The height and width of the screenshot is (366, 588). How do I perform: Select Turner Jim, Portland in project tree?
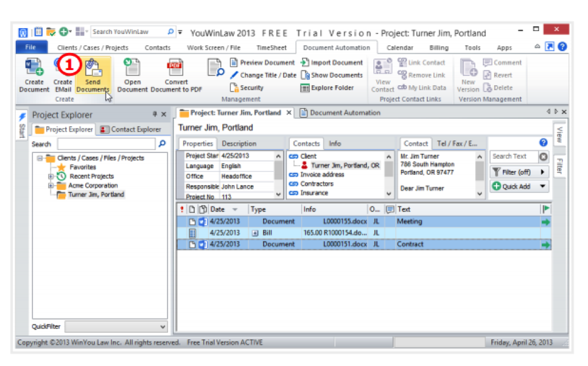pos(96,195)
